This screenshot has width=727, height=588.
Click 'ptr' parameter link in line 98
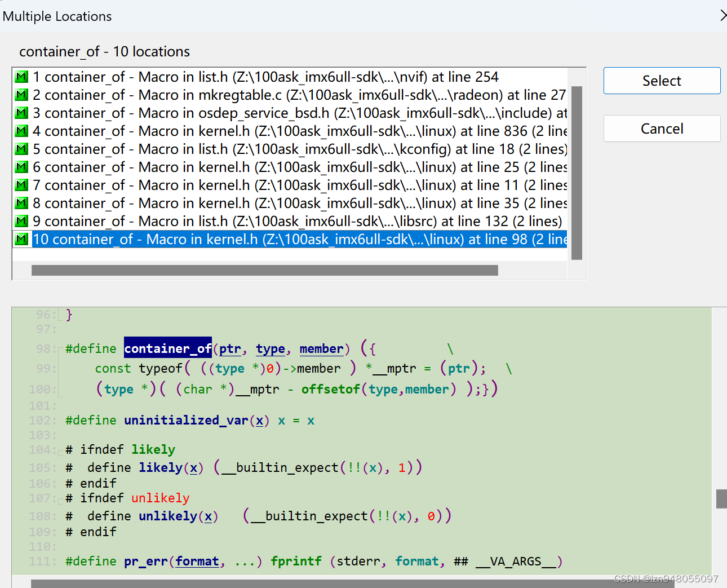point(230,349)
